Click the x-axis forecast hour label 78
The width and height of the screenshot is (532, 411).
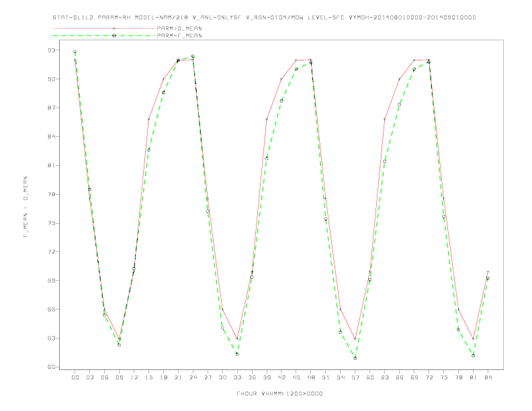(x=458, y=377)
